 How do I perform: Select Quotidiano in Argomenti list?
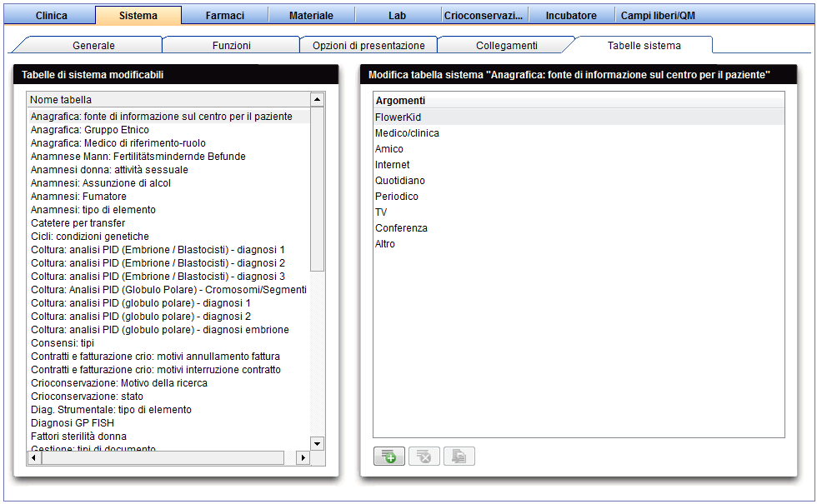[x=579, y=181]
